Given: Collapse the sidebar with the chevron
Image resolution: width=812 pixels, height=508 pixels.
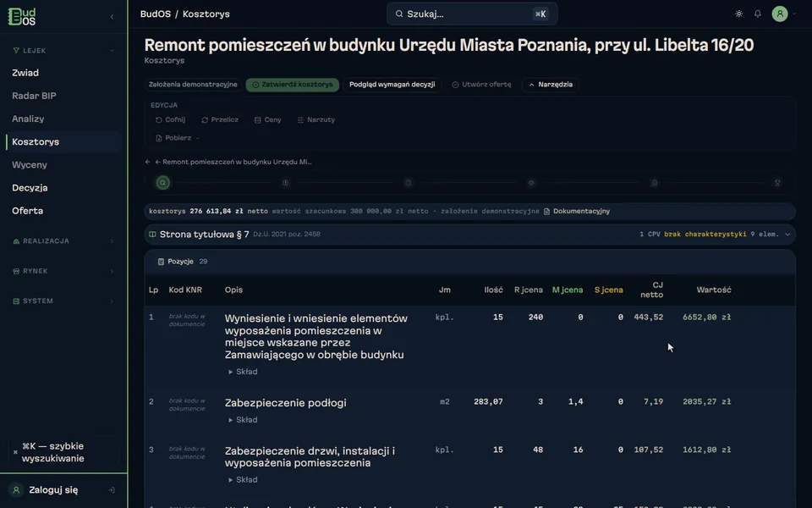Looking at the screenshot, I should pos(112,17).
